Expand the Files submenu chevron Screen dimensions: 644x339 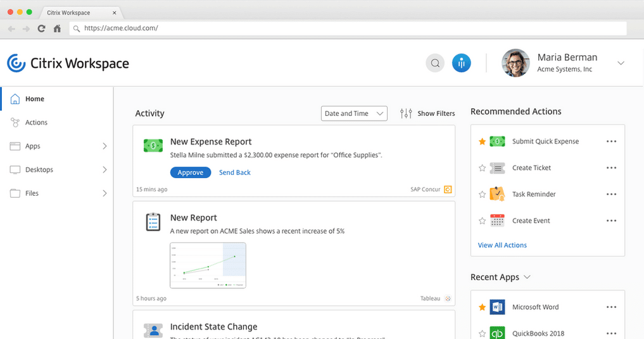coord(104,193)
